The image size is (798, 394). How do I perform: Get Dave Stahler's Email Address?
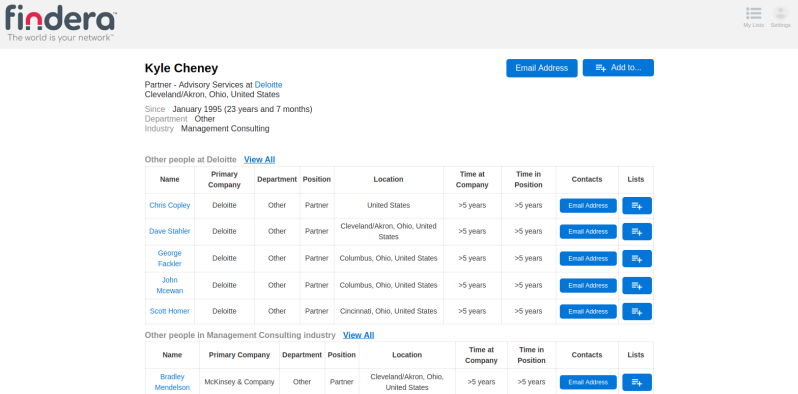588,232
